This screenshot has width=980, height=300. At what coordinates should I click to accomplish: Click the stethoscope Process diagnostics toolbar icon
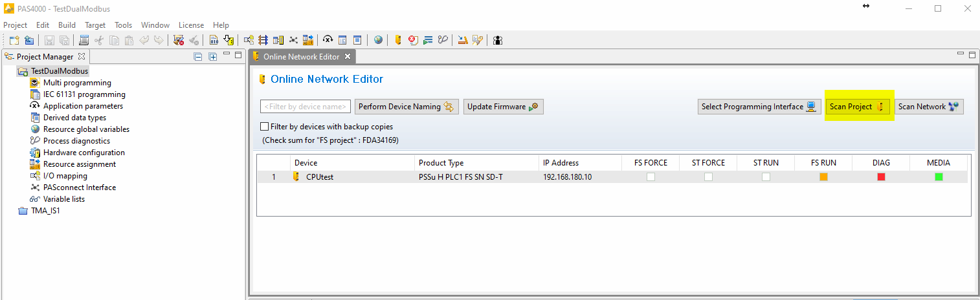(x=443, y=40)
